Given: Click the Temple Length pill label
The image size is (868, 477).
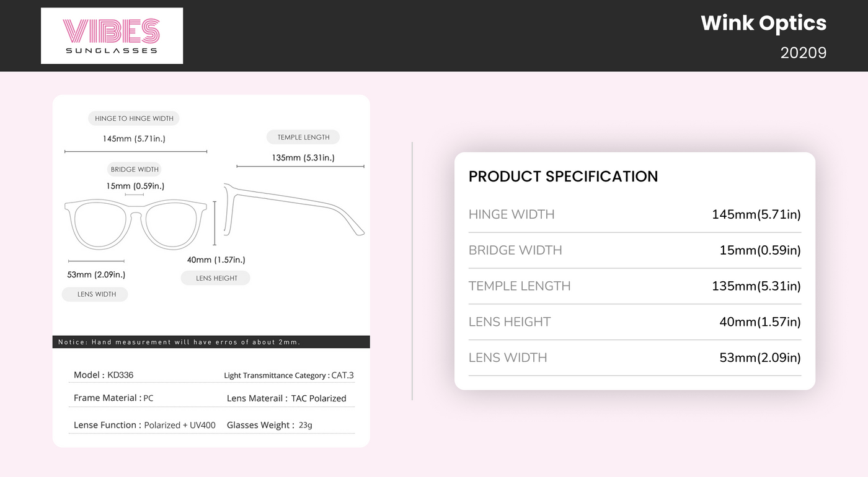Looking at the screenshot, I should coord(303,138).
